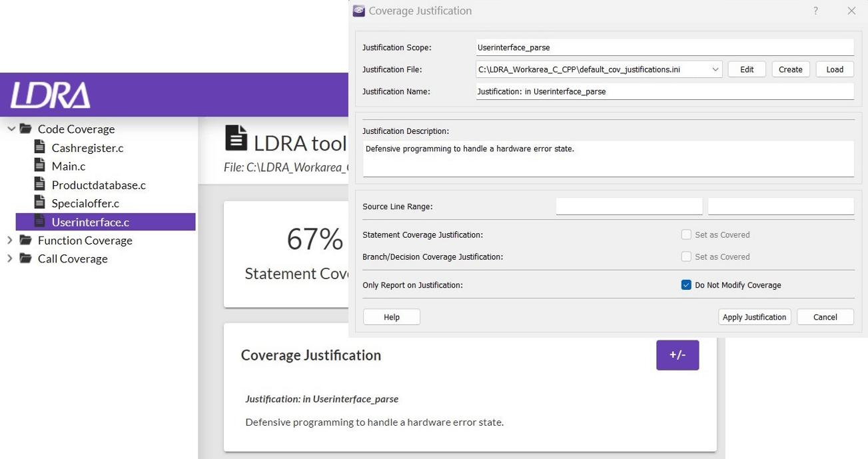This screenshot has height=459, width=868.
Task: Click the Create button for justification file
Action: [x=791, y=69]
